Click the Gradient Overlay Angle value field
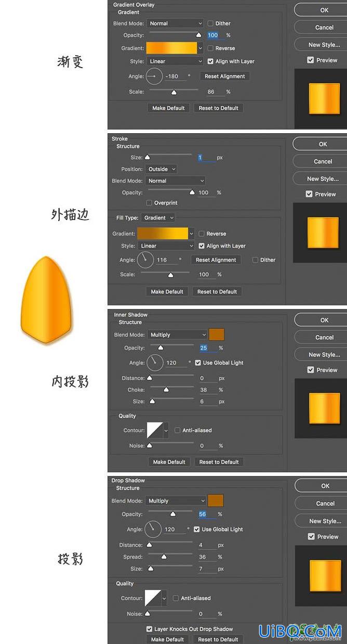347x644 pixels. [x=175, y=76]
